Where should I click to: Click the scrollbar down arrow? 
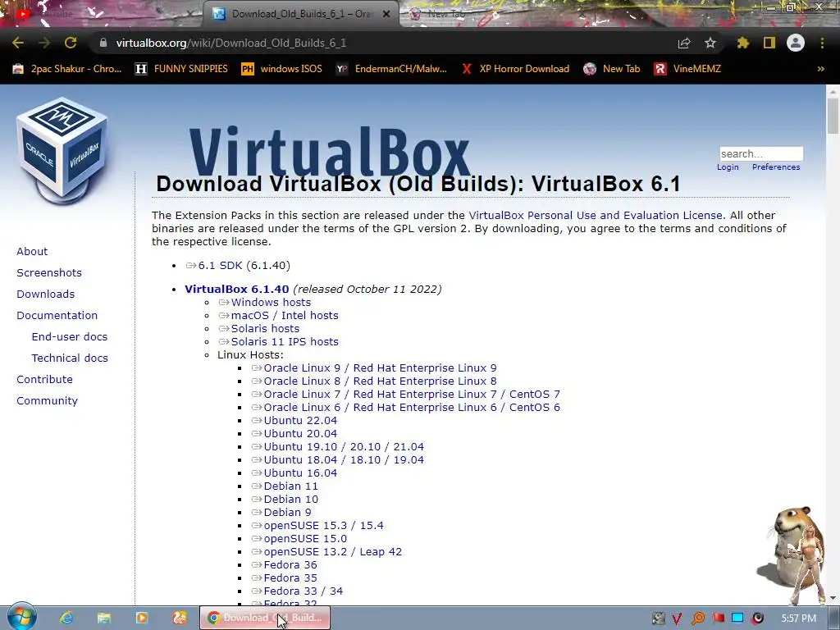pos(833,598)
